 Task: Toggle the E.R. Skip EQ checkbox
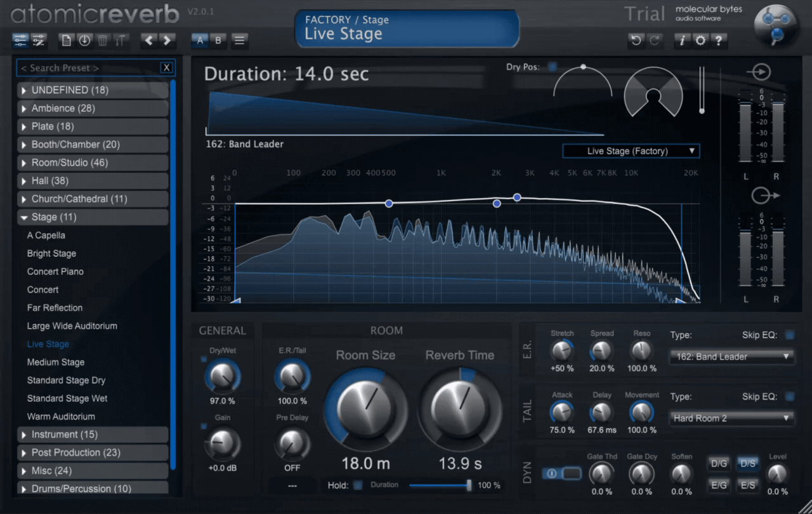coord(790,335)
